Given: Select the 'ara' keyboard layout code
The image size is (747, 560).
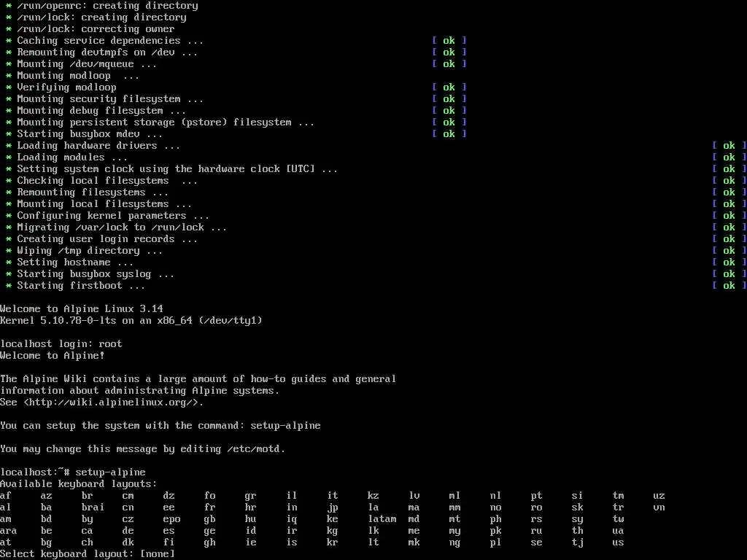Looking at the screenshot, I should point(9,531).
